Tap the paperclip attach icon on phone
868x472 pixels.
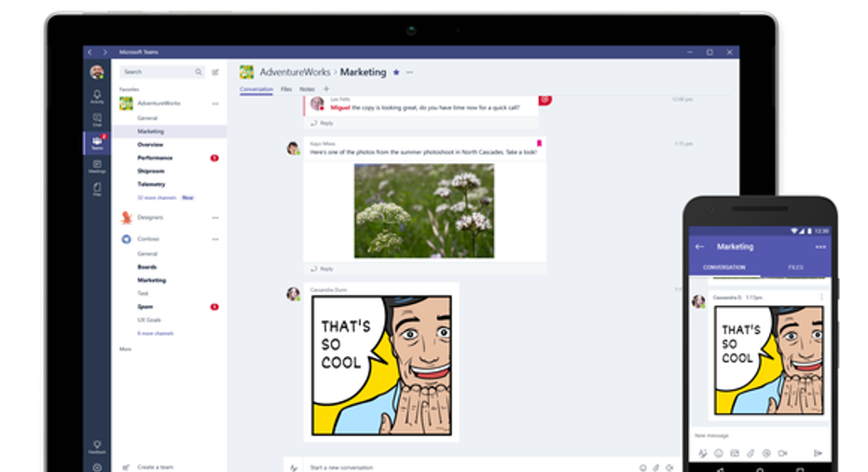(751, 453)
